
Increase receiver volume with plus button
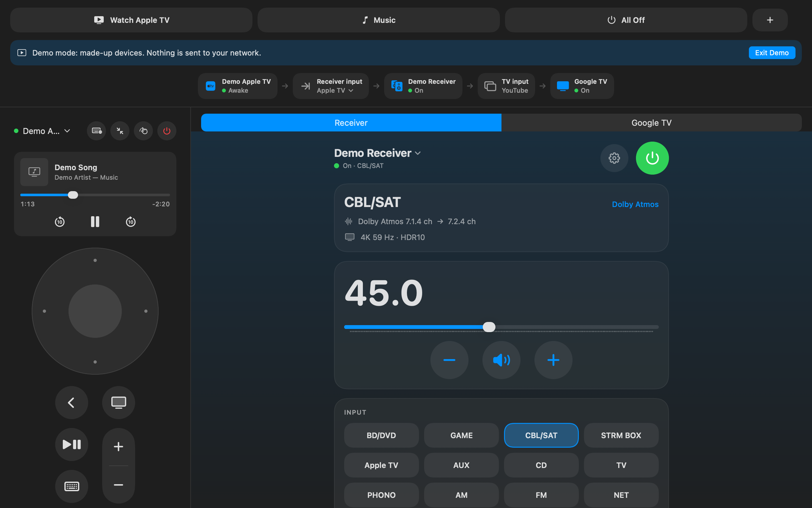tap(553, 360)
